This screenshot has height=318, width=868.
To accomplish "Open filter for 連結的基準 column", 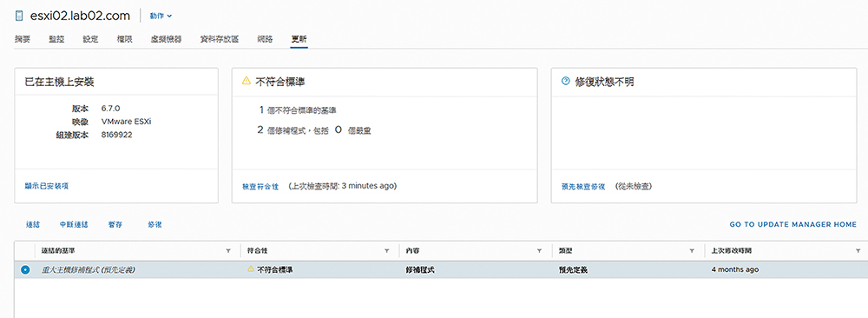I will (228, 251).
